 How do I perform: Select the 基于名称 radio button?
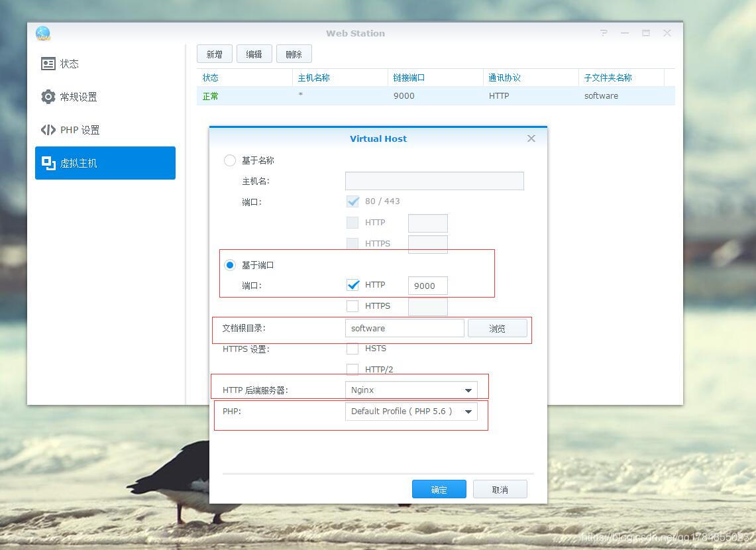pyautogui.click(x=230, y=160)
